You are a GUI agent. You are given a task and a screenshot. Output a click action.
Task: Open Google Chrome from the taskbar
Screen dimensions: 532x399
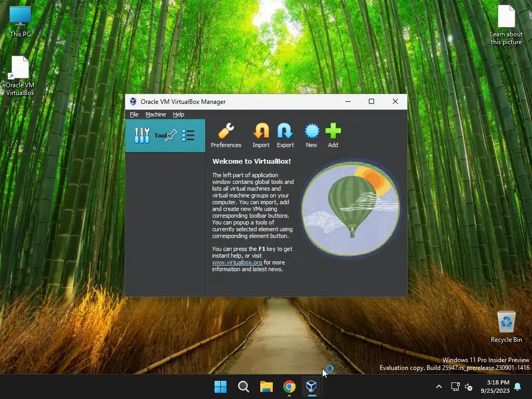click(x=289, y=387)
